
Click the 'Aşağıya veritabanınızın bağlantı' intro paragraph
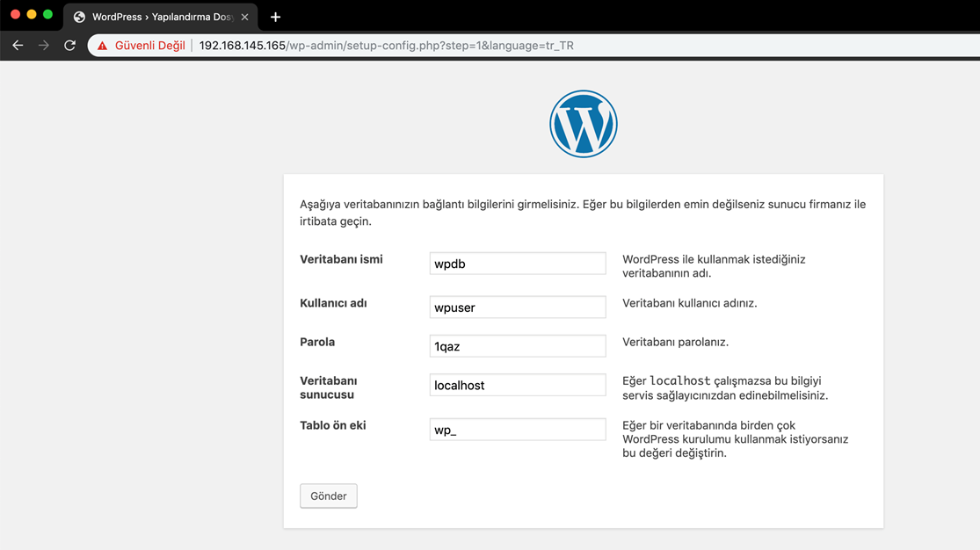coord(583,213)
